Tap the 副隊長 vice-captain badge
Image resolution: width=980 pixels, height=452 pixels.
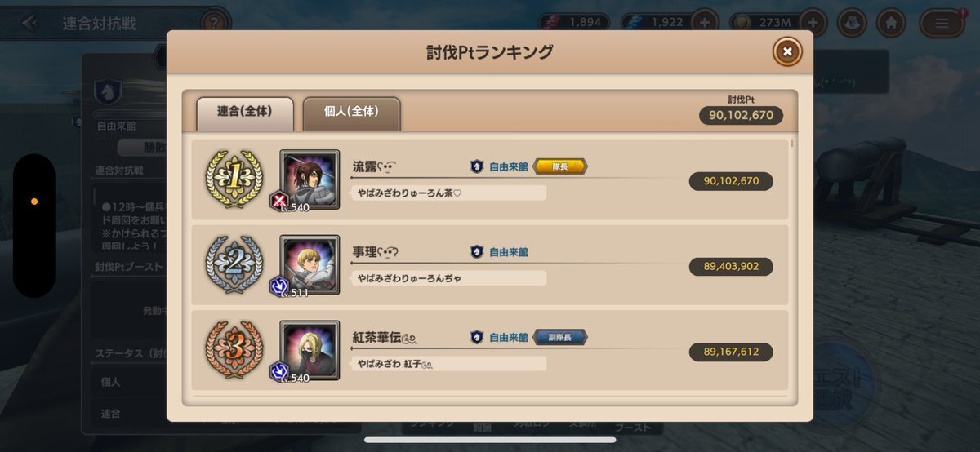pos(560,337)
